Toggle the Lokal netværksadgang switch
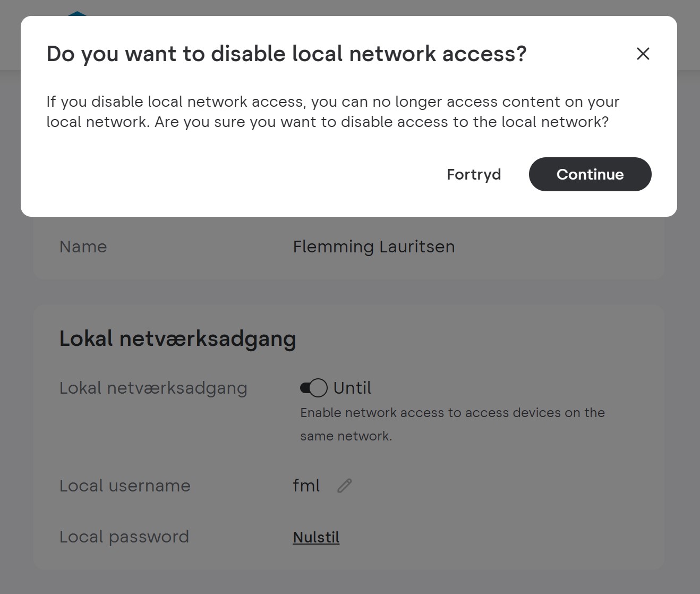This screenshot has height=594, width=700. (313, 388)
